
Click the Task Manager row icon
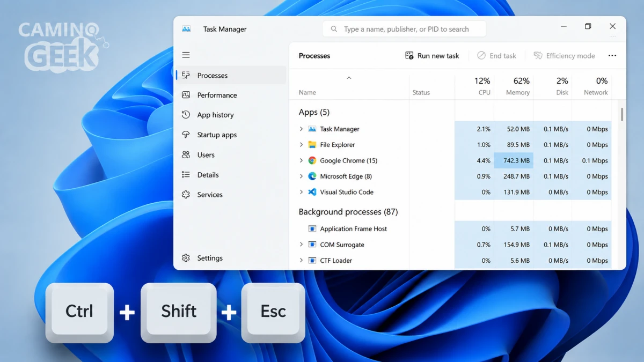[312, 129]
